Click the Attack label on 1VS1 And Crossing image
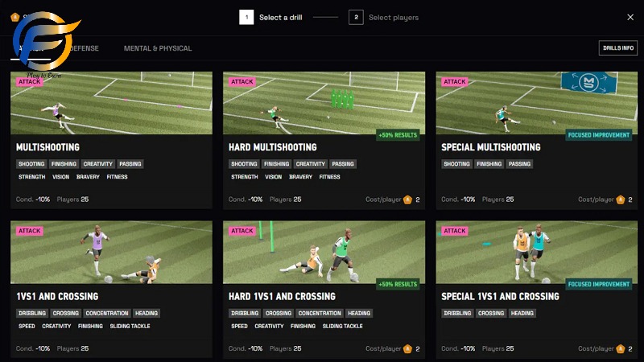Screen dimensions: 644x362 (x=30, y=231)
